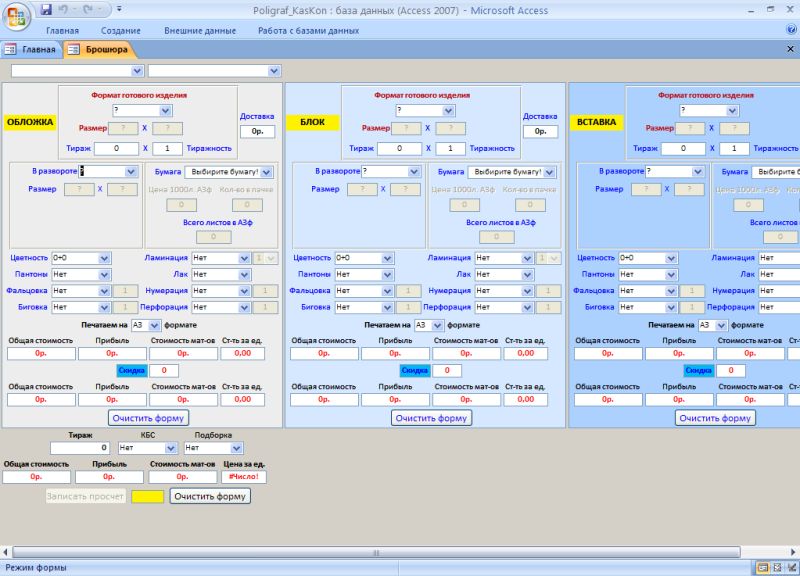800x576 pixels.
Task: Expand Бумага dropdown in БЛОК panel
Action: click(x=549, y=172)
